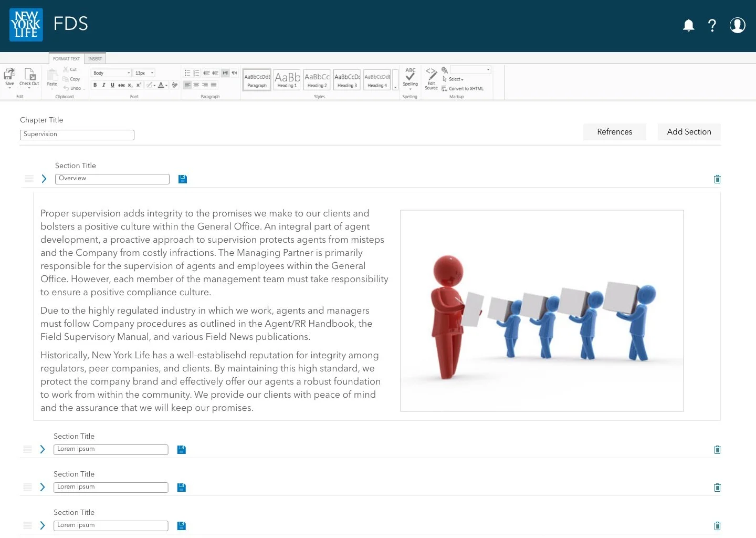Click the New York Life logo
Image resolution: width=756 pixels, height=538 pixels.
(26, 25)
